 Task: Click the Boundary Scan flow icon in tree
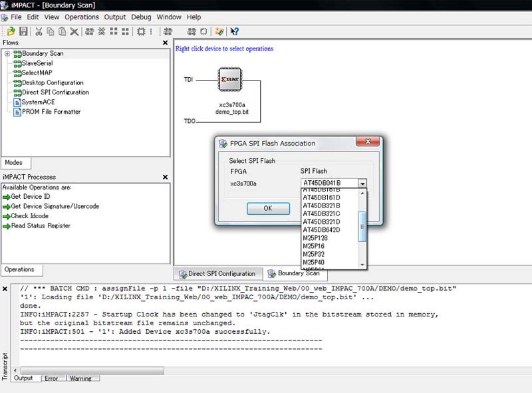pos(17,54)
